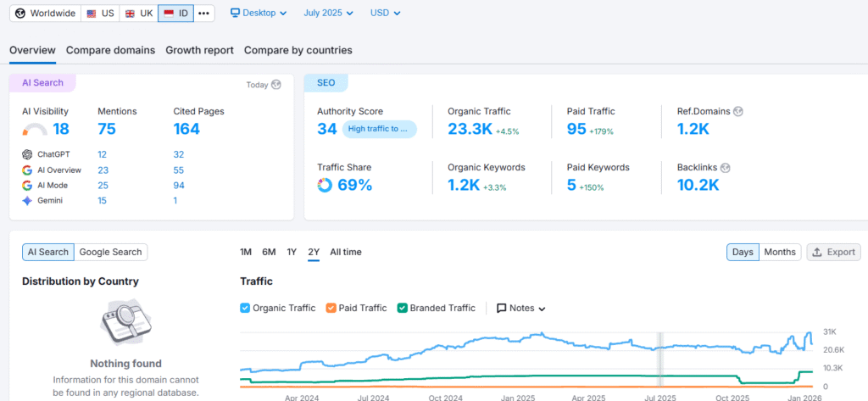This screenshot has height=401, width=868.
Task: Click the Ref.Domains info icon
Action: point(737,111)
